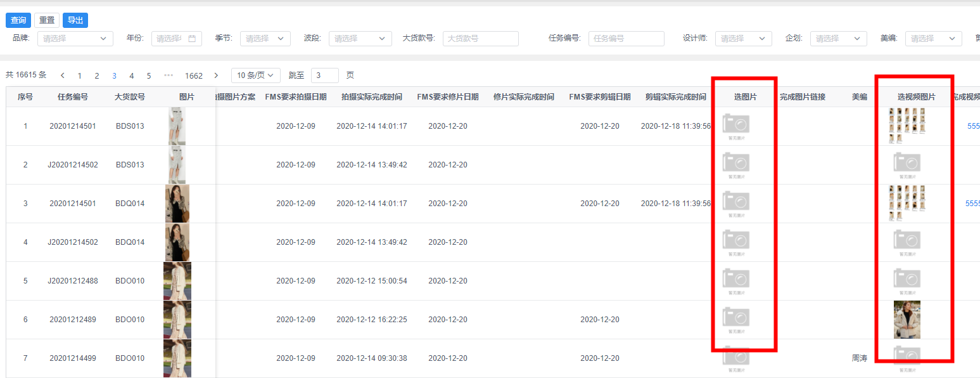Go to the next page arrow

point(216,75)
